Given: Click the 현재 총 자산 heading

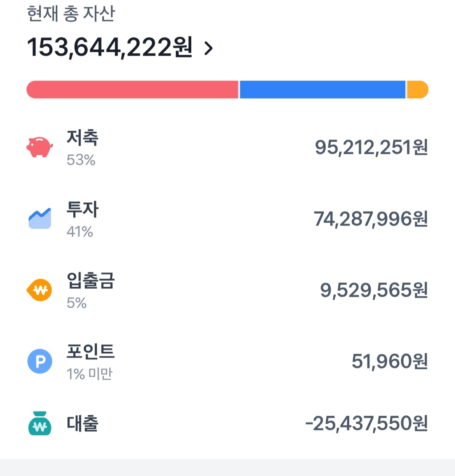Looking at the screenshot, I should [x=71, y=13].
